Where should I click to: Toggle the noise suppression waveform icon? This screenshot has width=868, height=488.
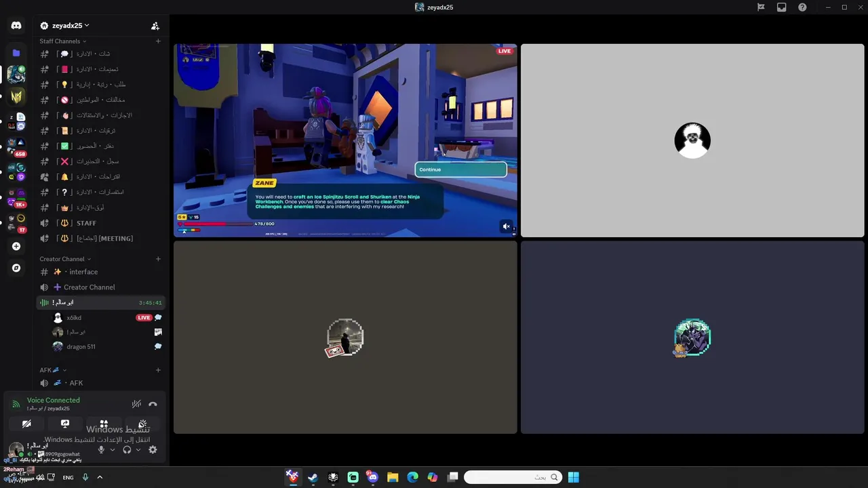tap(136, 404)
